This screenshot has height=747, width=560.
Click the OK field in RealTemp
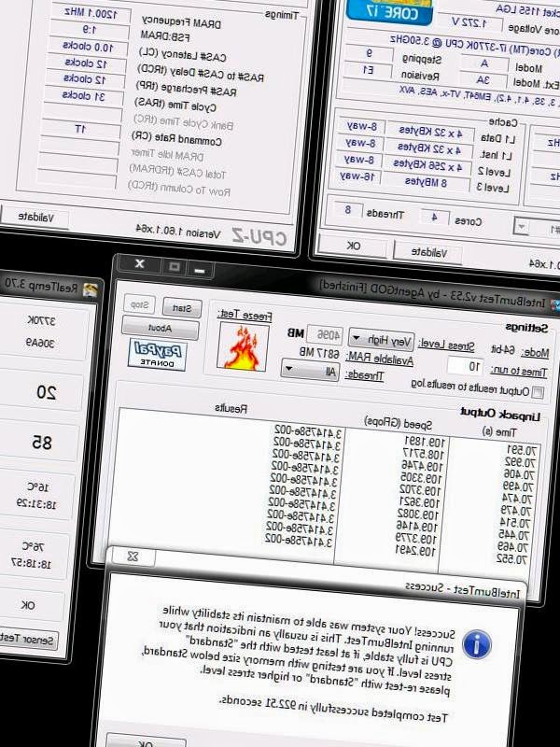click(x=29, y=604)
